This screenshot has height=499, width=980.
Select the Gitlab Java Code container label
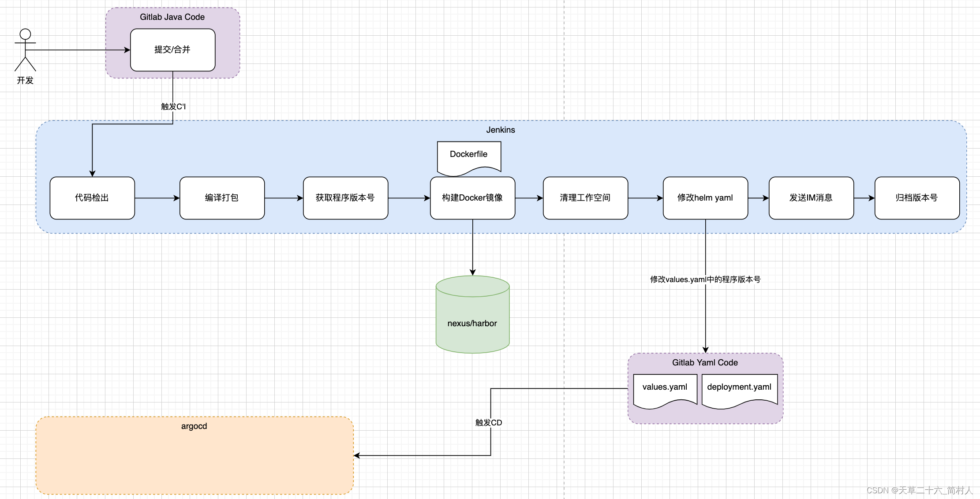coord(172,17)
